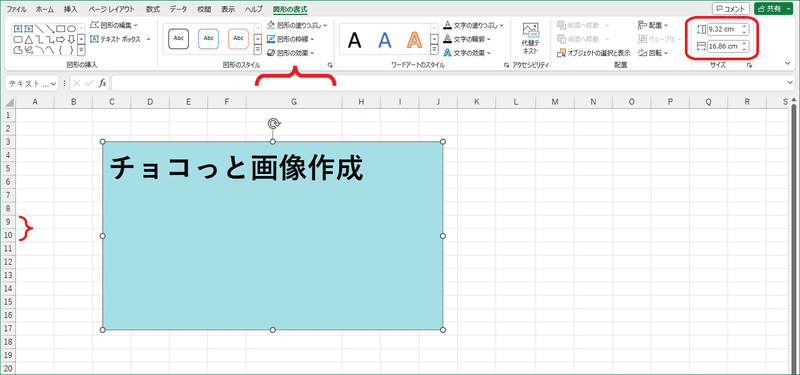Open the Name Box dropdown
The width and height of the screenshot is (800, 375).
coord(55,83)
